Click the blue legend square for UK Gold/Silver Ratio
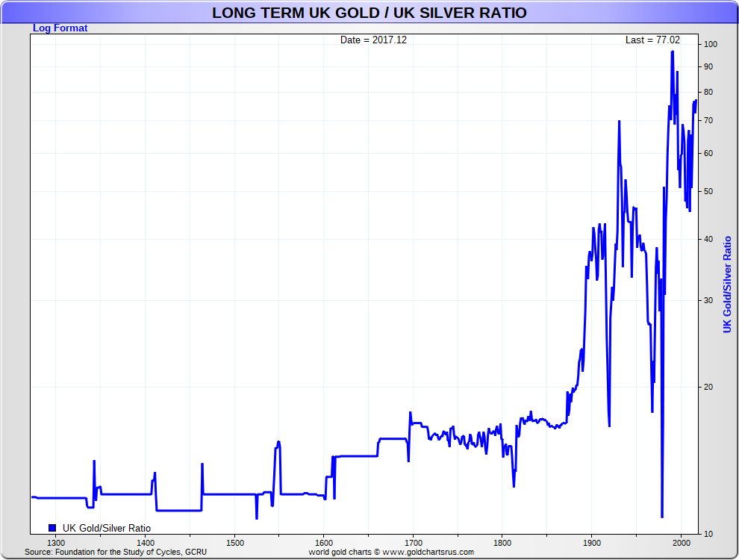This screenshot has height=560, width=739. pyautogui.click(x=52, y=528)
